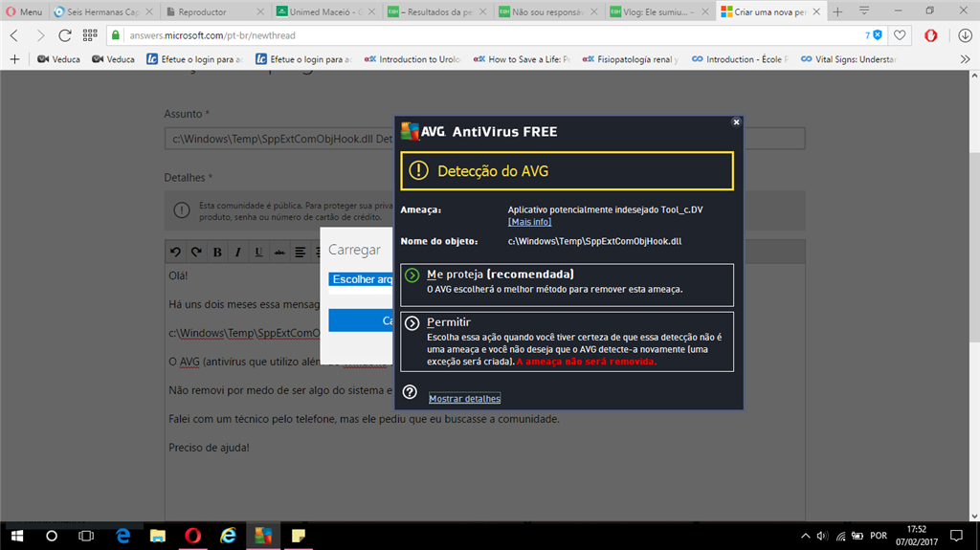Open the Speed Dial grid

click(90, 35)
